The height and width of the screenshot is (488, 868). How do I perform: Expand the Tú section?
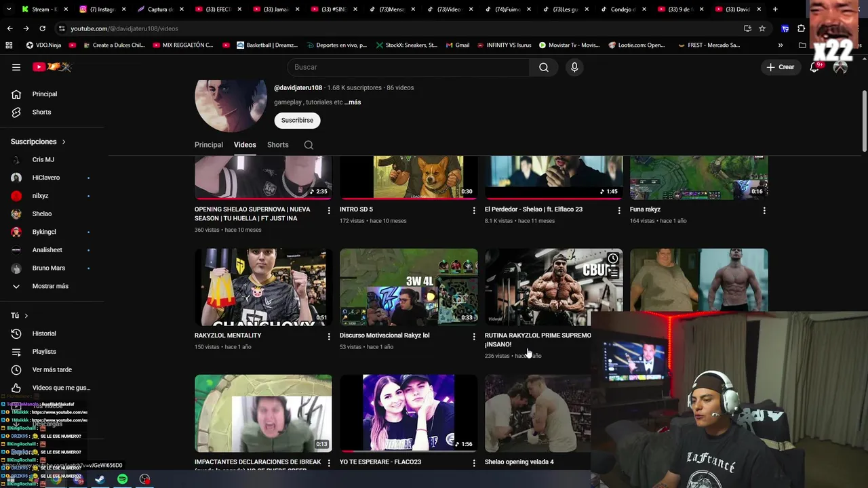tap(20, 316)
